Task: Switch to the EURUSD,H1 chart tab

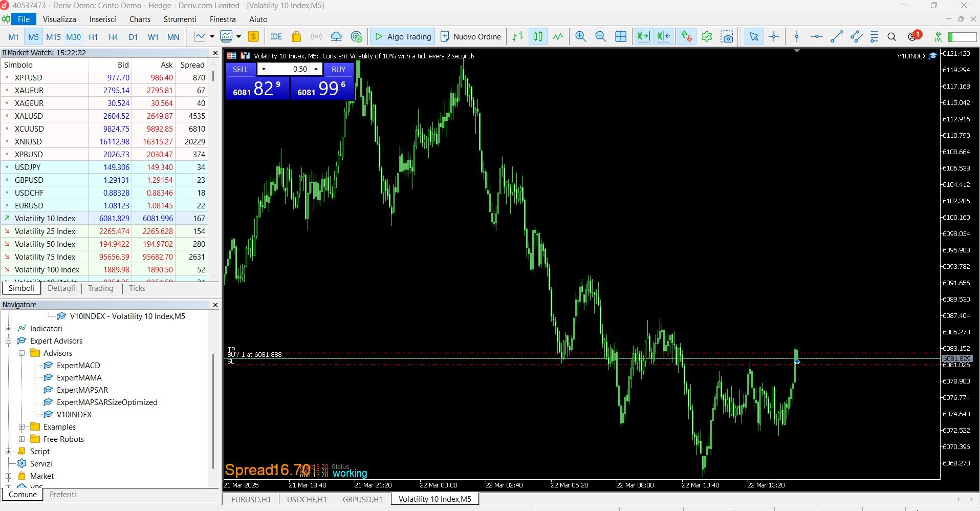Action: tap(251, 499)
